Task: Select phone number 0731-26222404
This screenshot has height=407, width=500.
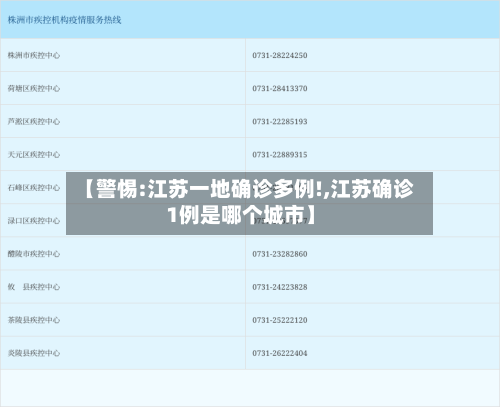Action: point(280,353)
